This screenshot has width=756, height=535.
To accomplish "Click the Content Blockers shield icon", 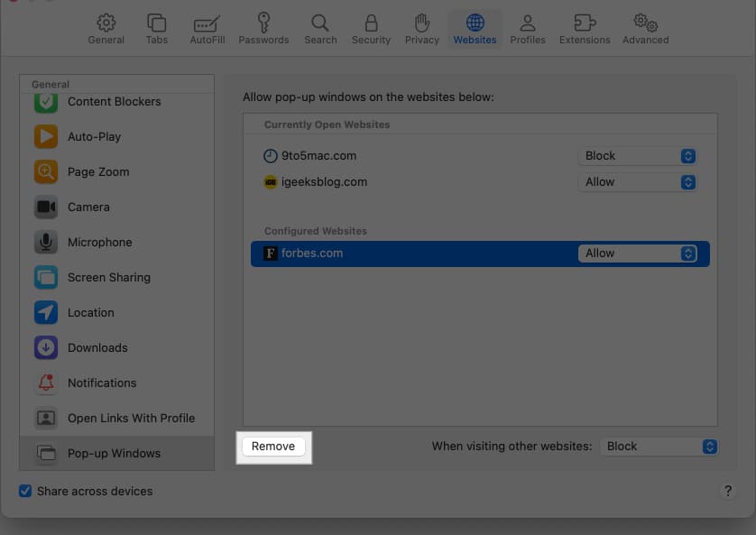I will pos(46,102).
